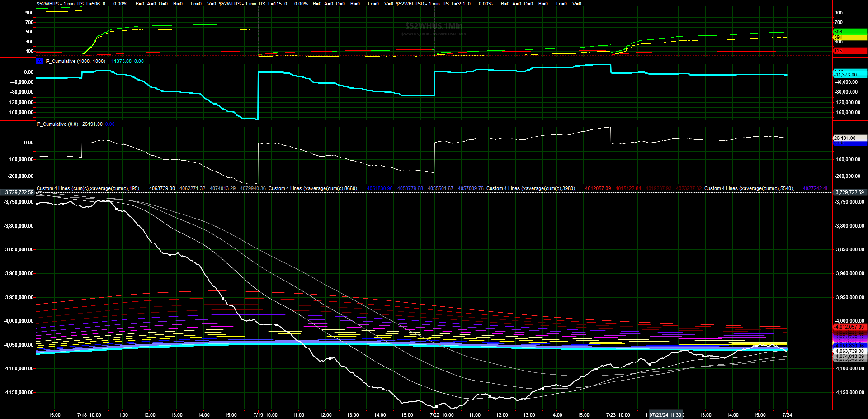This screenshot has height=419, width=868.
Task: Select the $52WHUS symbol label
Action: [47, 4]
